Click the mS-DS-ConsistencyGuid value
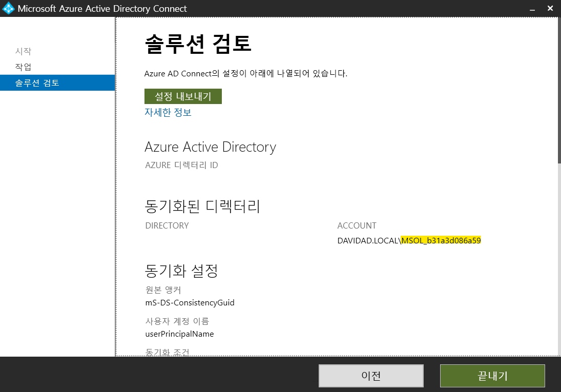Image resolution: width=561 pixels, height=392 pixels. pos(190,303)
